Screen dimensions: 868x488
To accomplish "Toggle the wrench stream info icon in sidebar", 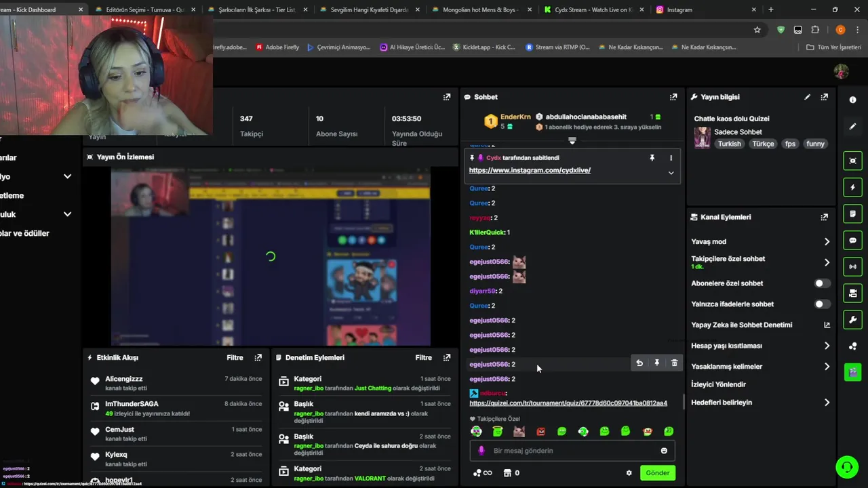I will pyautogui.click(x=852, y=319).
